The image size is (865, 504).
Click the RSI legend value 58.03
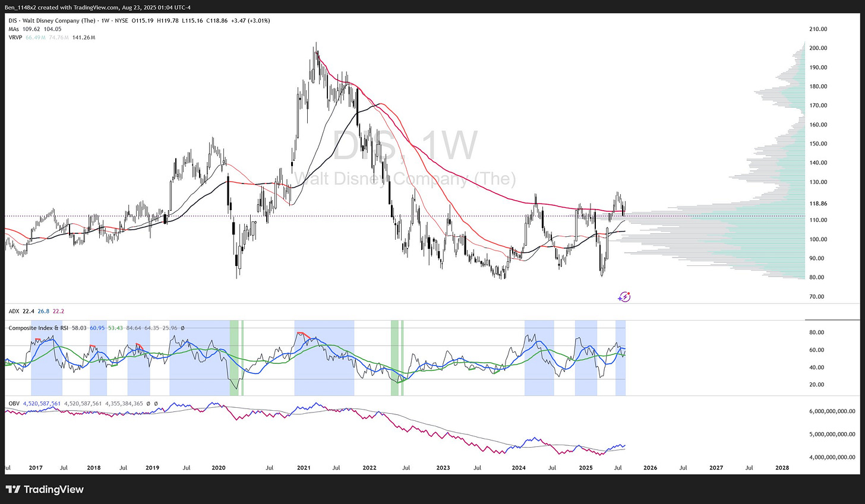pyautogui.click(x=79, y=327)
